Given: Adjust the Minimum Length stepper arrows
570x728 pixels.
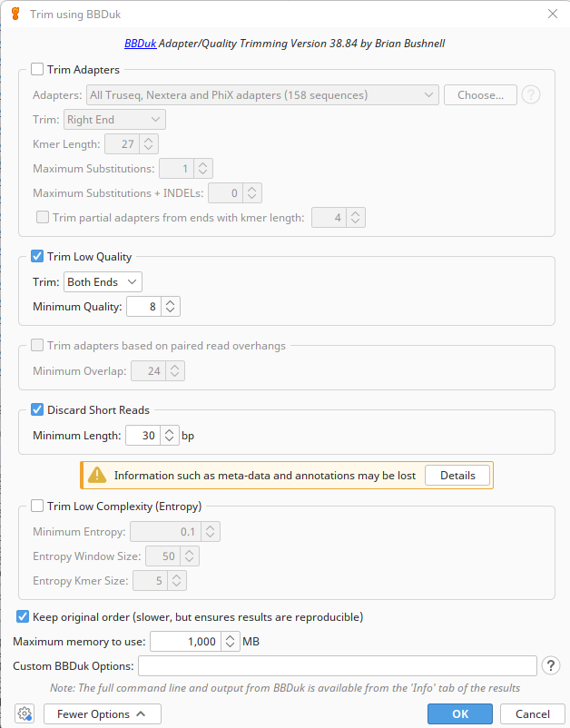Looking at the screenshot, I should [x=169, y=436].
